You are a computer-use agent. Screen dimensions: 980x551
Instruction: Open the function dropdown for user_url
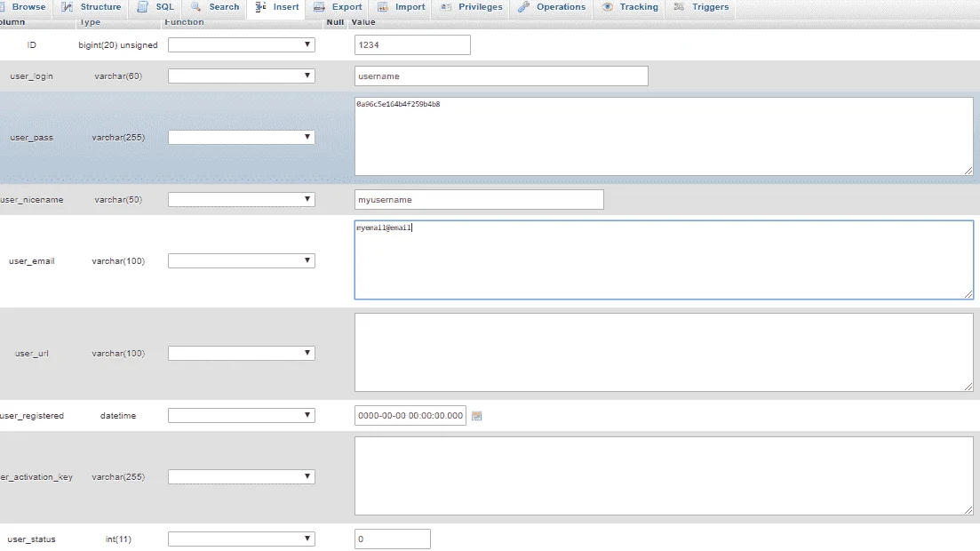tap(242, 354)
